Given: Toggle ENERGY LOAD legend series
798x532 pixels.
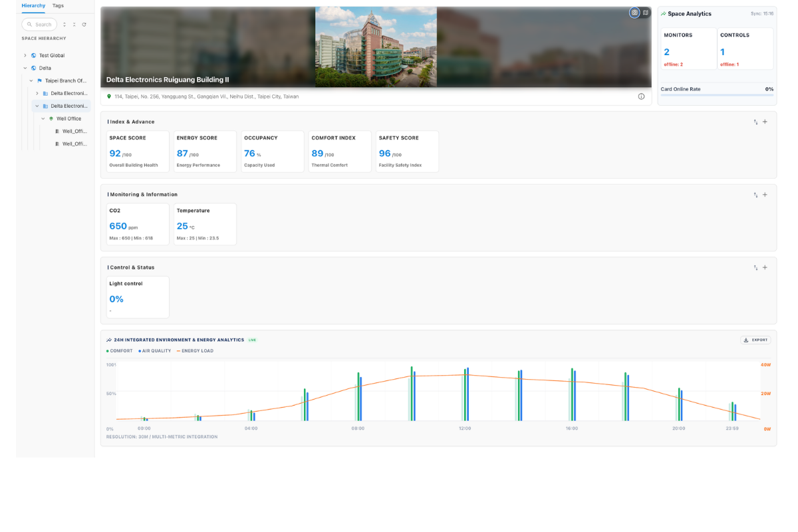Looking at the screenshot, I should click(x=196, y=350).
